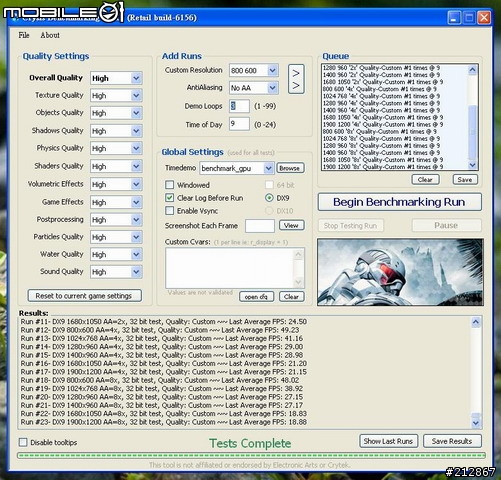Toggle the Disable tooltips checkbox
This screenshot has width=501, height=480.
(23, 442)
